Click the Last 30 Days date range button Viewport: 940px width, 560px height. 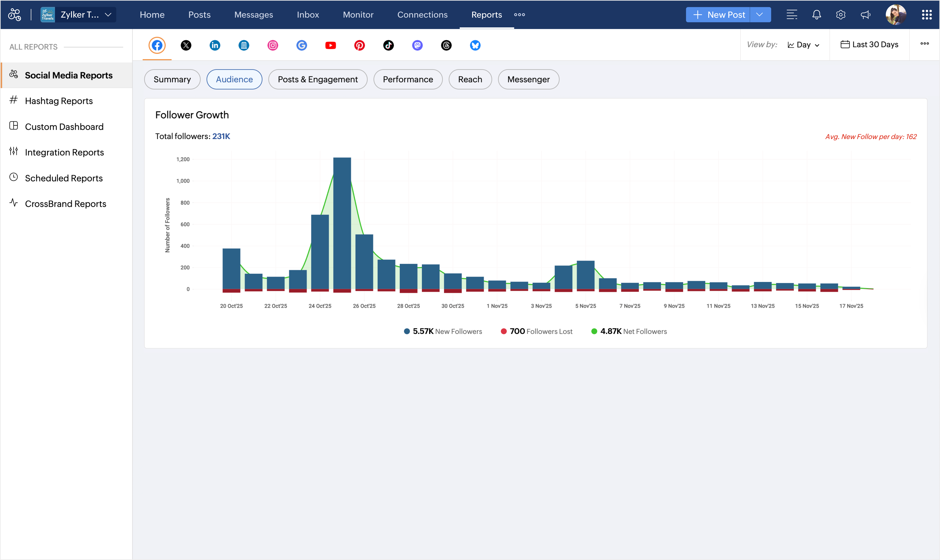869,44
